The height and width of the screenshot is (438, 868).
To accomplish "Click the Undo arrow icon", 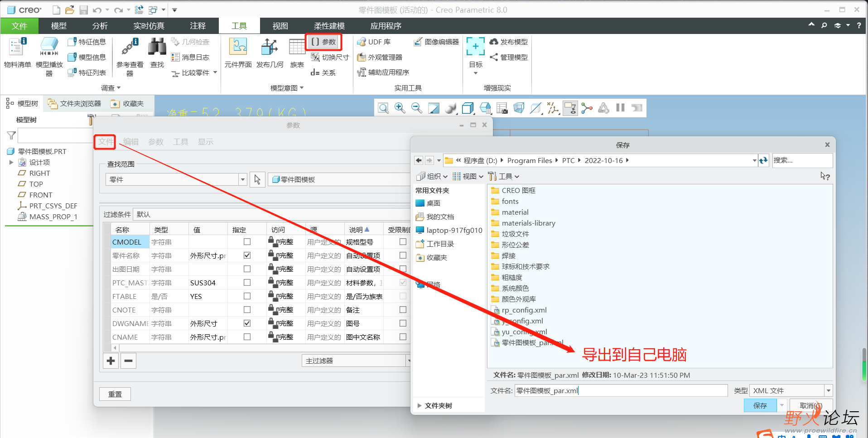I will point(97,10).
